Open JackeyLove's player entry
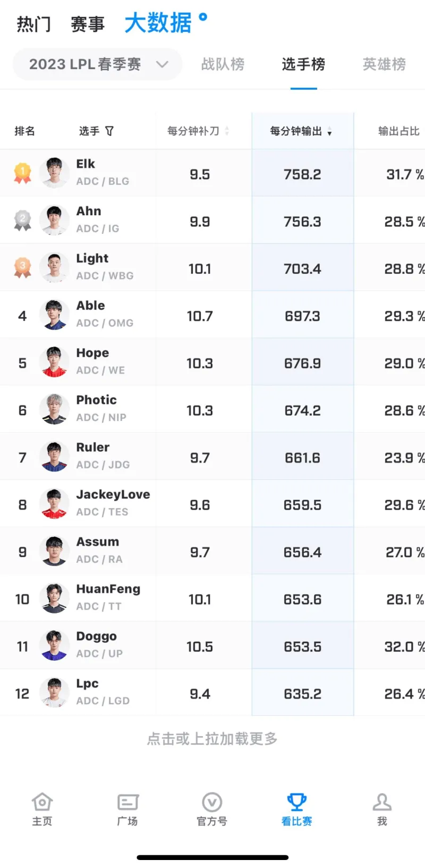Screen dimensions: 425x868 (212, 504)
